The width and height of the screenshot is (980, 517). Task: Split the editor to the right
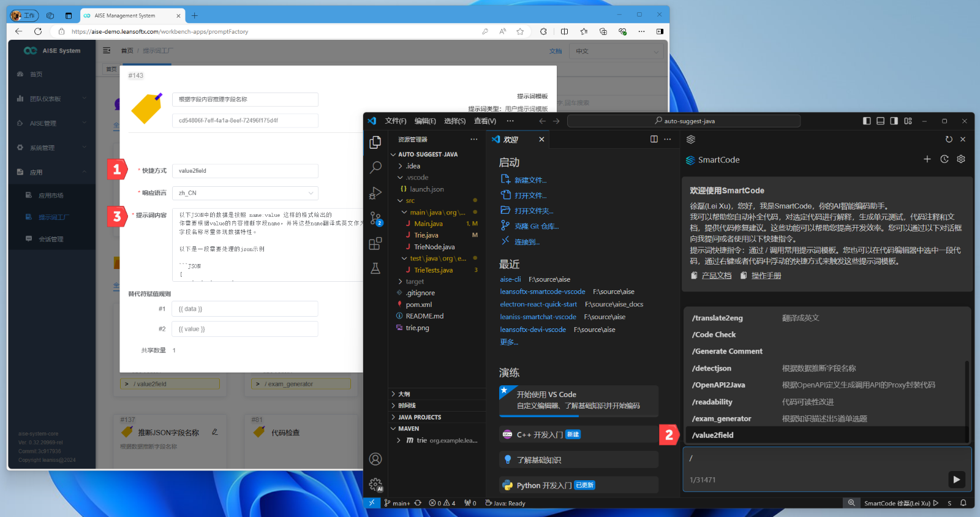tap(654, 140)
